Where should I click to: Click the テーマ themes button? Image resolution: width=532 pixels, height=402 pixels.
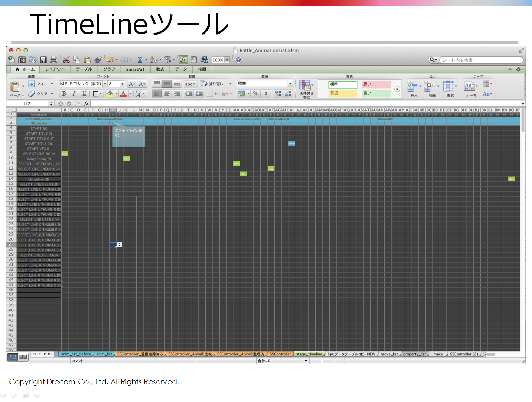(x=470, y=89)
